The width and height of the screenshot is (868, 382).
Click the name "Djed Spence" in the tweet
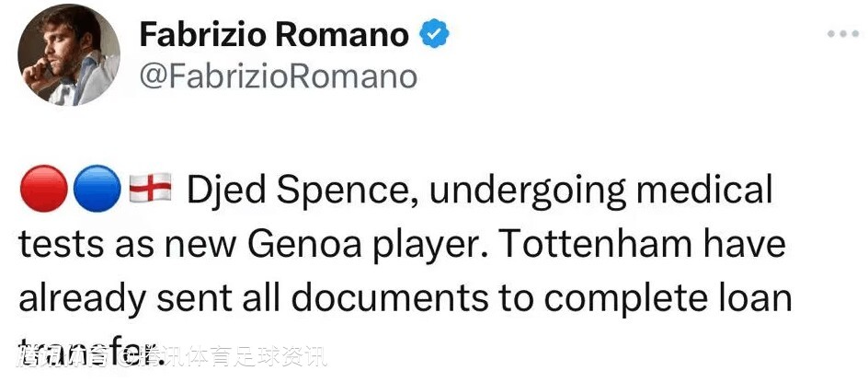tap(295, 191)
